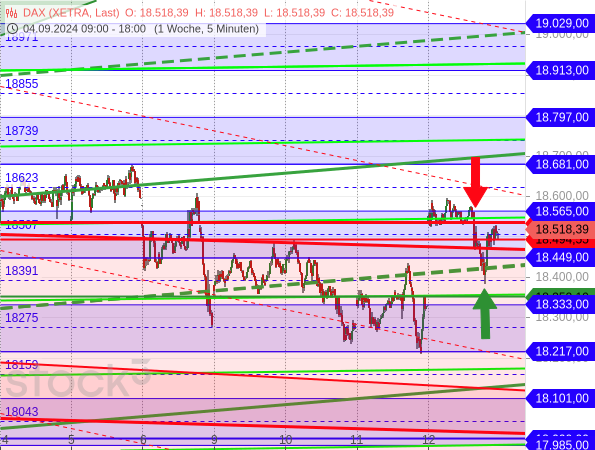Select the 18.565,00 blue price tag

pyautogui.click(x=560, y=211)
